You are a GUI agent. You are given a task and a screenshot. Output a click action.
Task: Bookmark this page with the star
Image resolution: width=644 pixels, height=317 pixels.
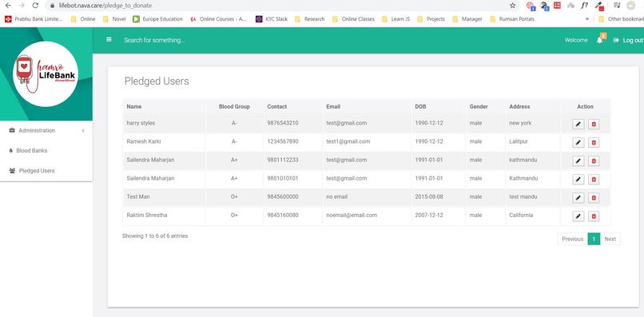click(x=513, y=6)
